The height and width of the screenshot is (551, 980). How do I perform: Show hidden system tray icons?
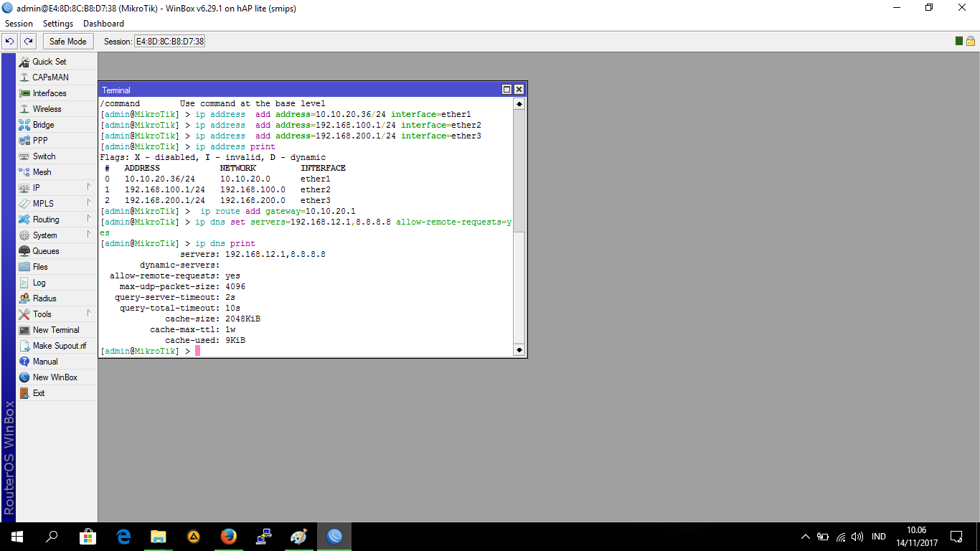tap(805, 537)
